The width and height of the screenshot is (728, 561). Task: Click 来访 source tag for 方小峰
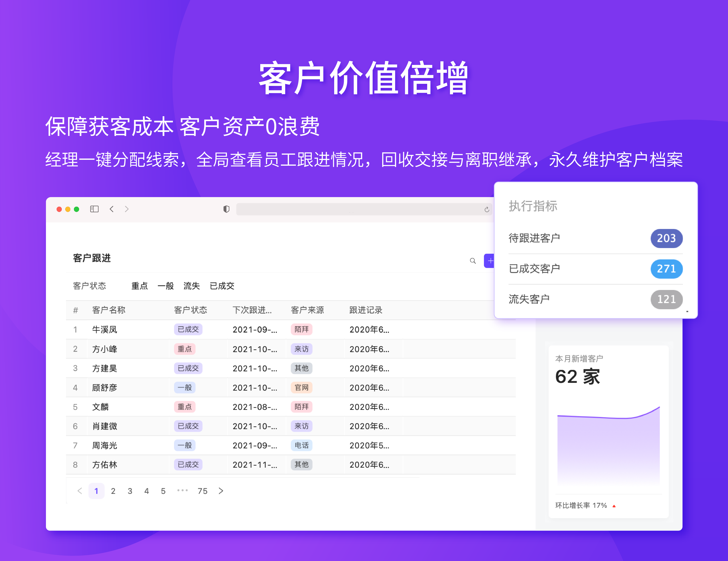[302, 349]
